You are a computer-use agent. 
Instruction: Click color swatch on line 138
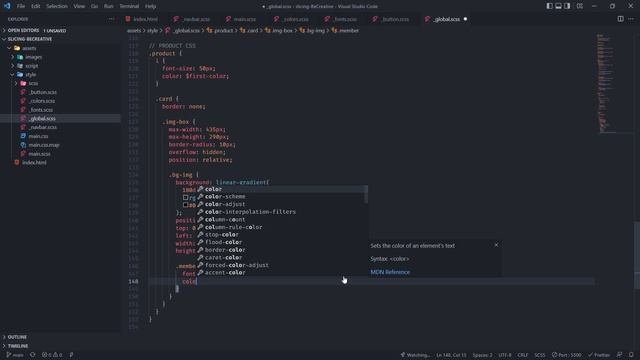click(186, 205)
